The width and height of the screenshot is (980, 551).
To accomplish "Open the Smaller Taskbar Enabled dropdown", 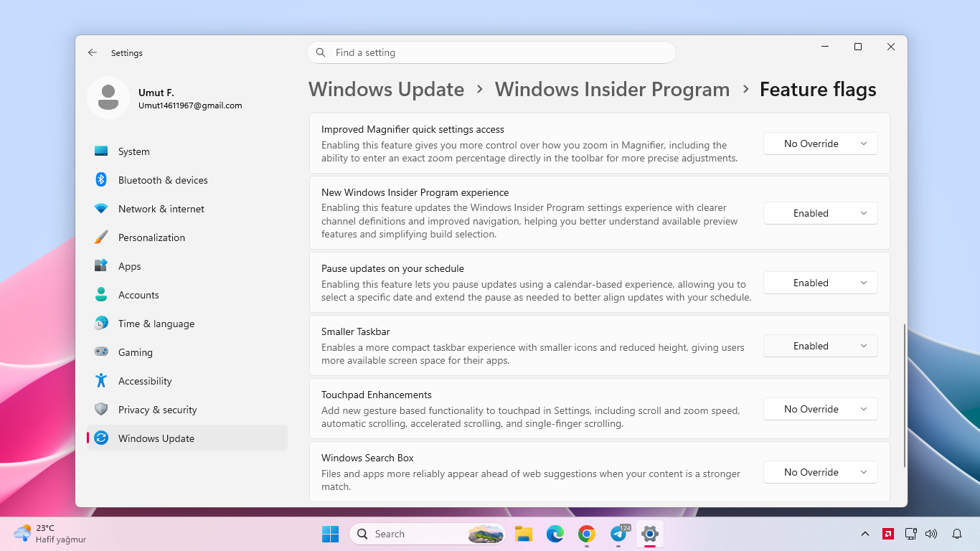I will (x=821, y=346).
